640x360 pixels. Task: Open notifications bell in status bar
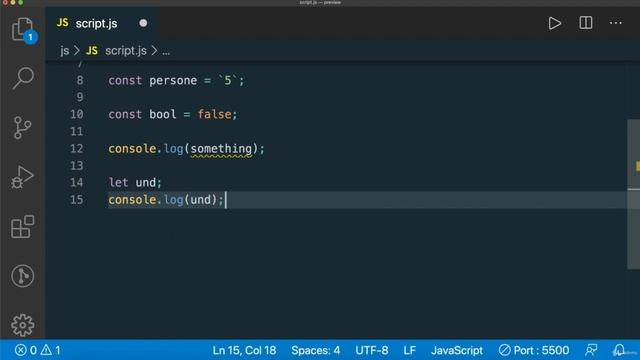619,350
